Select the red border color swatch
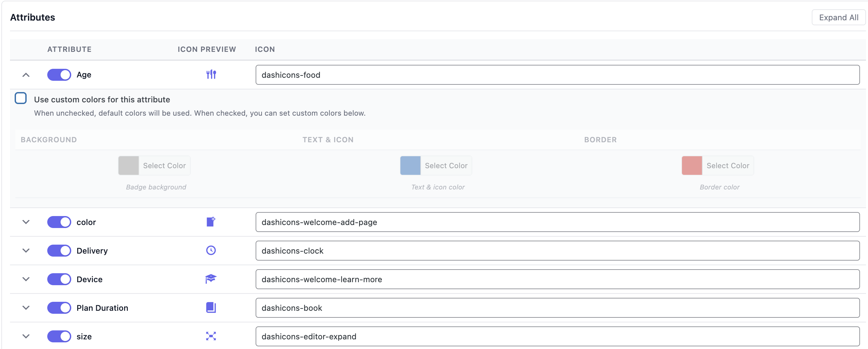The width and height of the screenshot is (868, 349). tap(692, 165)
